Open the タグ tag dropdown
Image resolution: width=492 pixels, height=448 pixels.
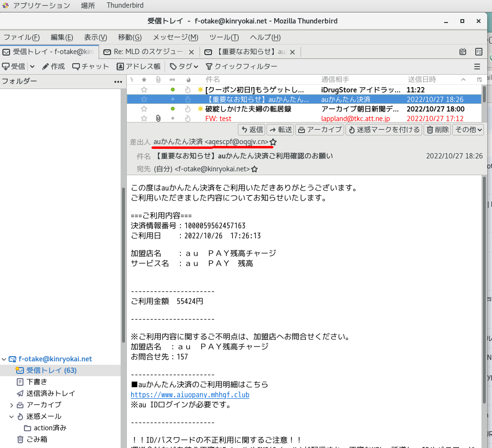(x=184, y=67)
